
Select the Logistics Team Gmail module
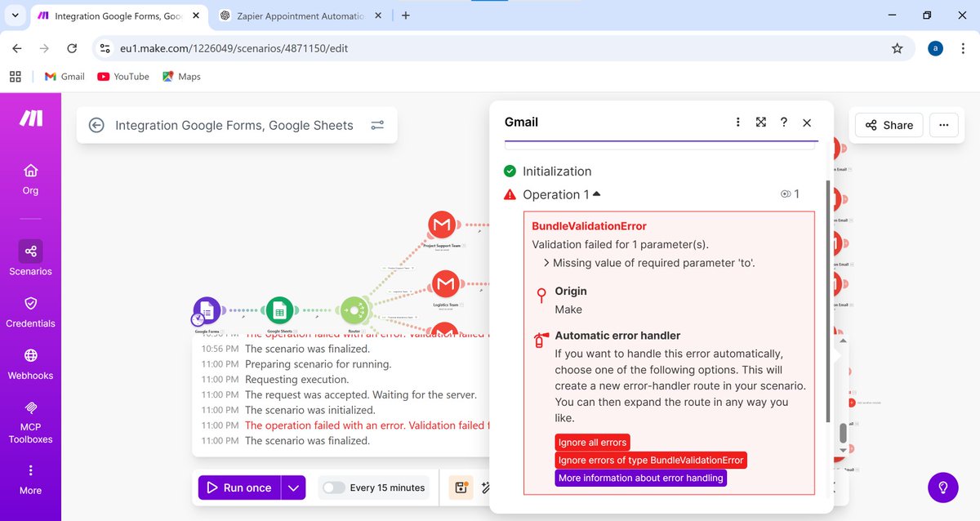tap(445, 284)
